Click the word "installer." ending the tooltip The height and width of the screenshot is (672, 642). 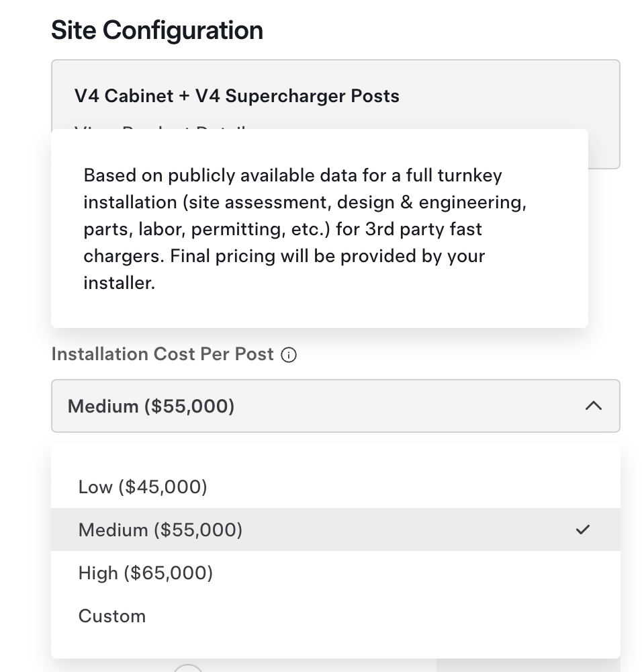[x=120, y=283]
